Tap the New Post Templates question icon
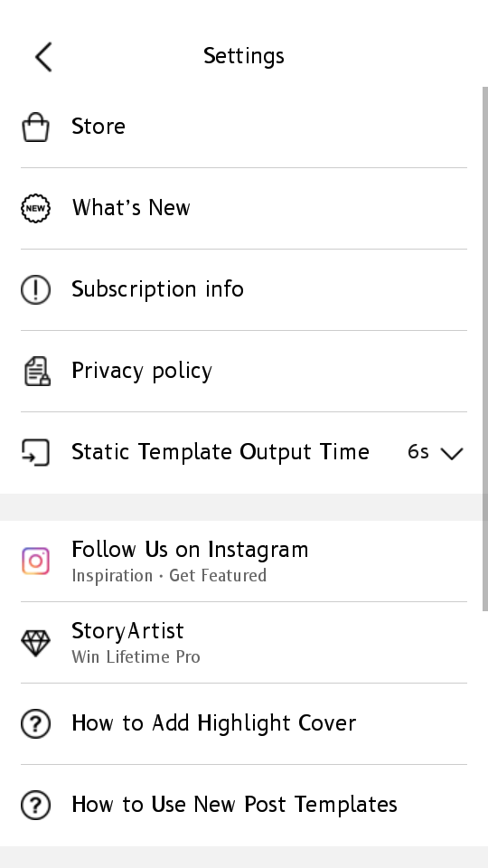The height and width of the screenshot is (868, 488). [x=35, y=805]
